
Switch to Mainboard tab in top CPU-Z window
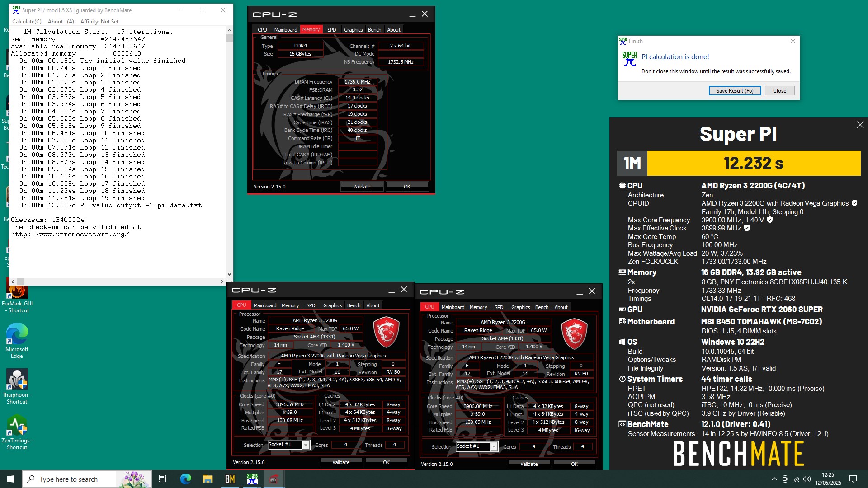pyautogui.click(x=286, y=30)
